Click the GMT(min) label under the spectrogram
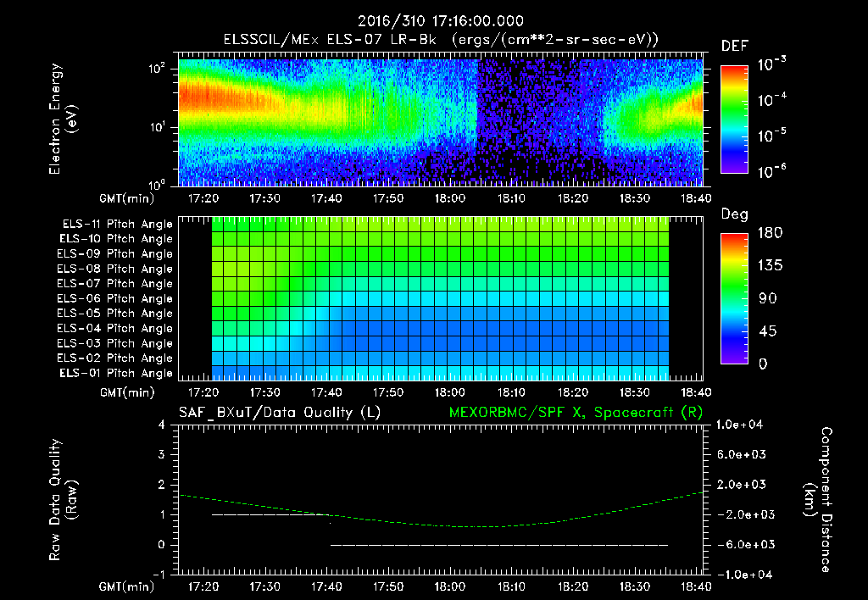Screen dimensions: 868x600 point(127,198)
